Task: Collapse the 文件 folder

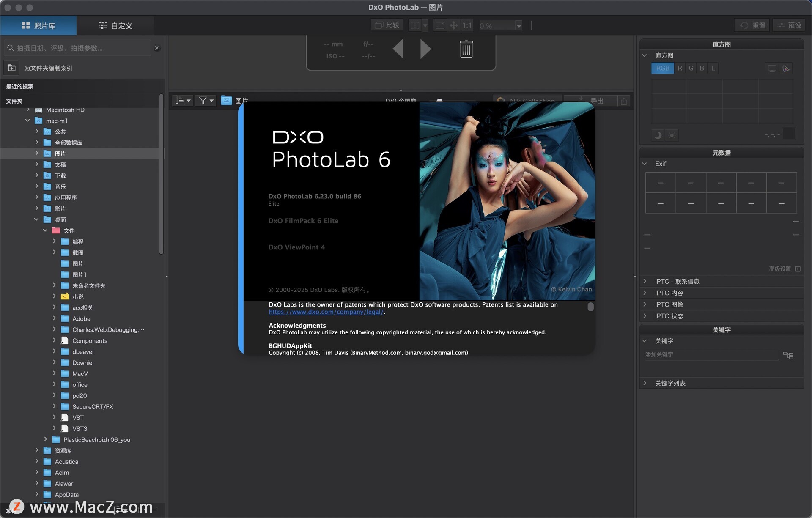Action: 45,230
